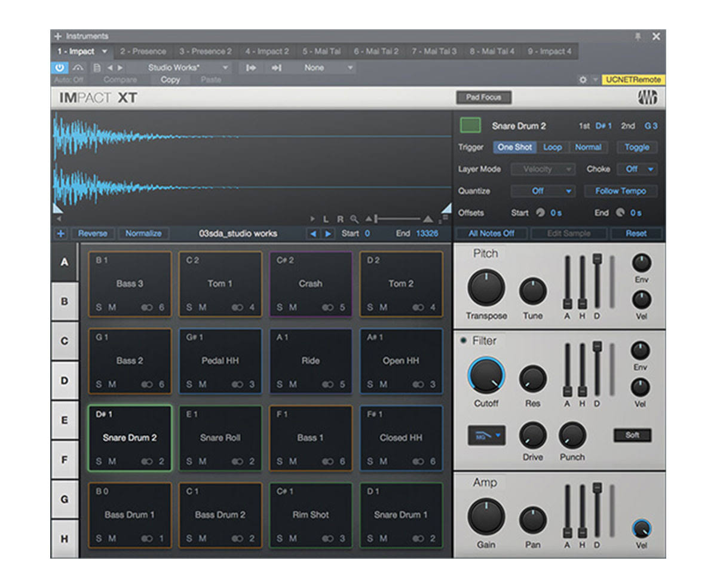The width and height of the screenshot is (717, 588).
Task: Click the Reverse button
Action: (93, 234)
